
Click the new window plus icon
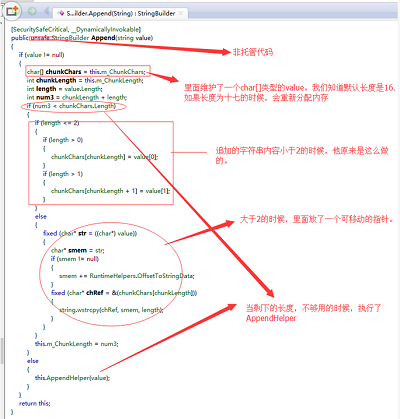[12, 12]
